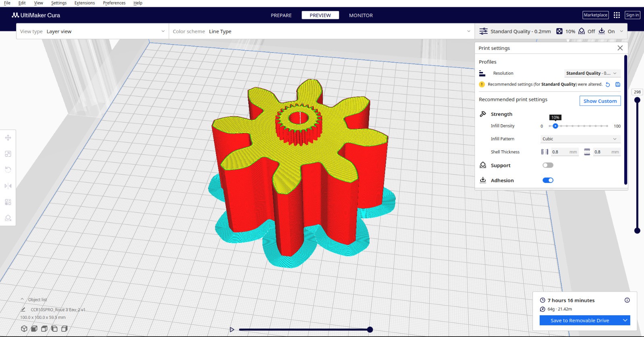Click Save to Removable Drive button
This screenshot has height=337, width=644.
[580, 321]
